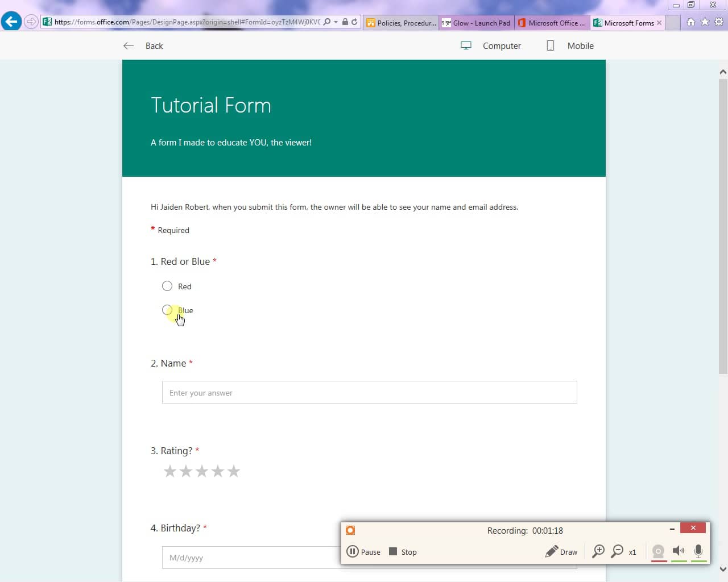Stop the screen recording
728x582 pixels.
tap(403, 551)
